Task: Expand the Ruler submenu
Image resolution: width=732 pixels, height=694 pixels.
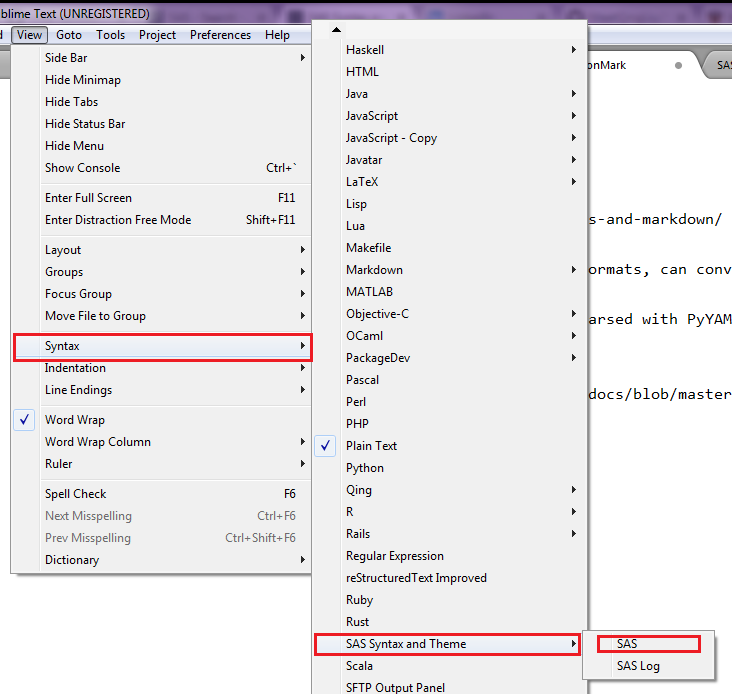Action: pyautogui.click(x=162, y=464)
